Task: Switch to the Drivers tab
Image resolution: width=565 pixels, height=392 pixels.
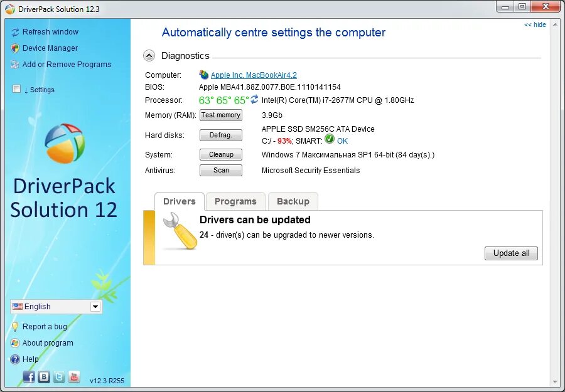Action: (180, 201)
